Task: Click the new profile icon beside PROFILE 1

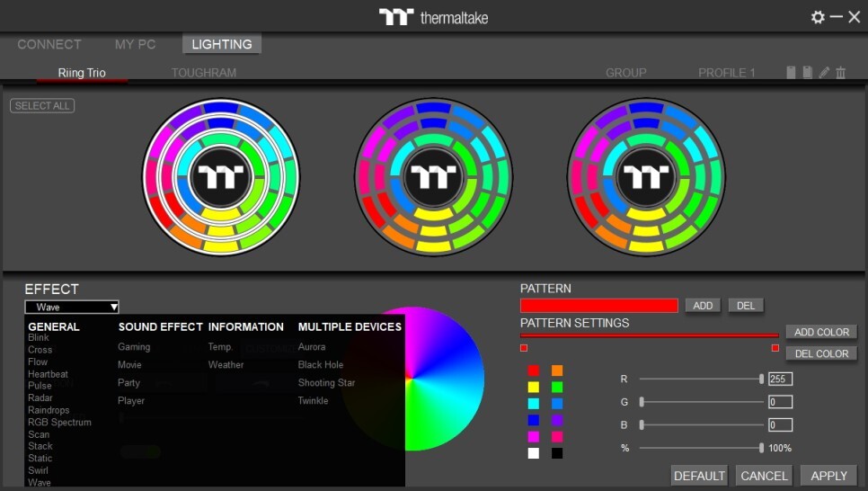Action: (x=791, y=72)
